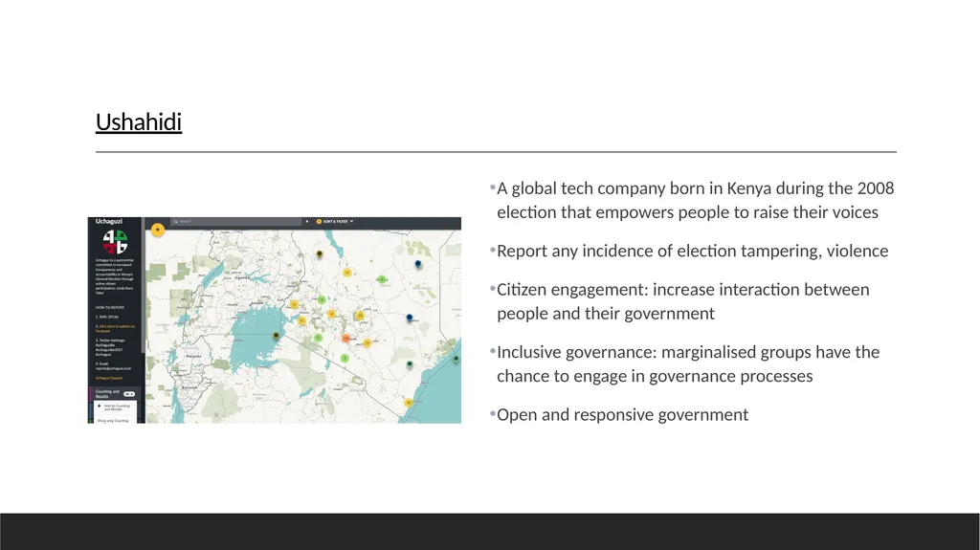This screenshot has width=980, height=550.
Task: Open 'Click here to submit via Facebook' link
Action: (116, 329)
